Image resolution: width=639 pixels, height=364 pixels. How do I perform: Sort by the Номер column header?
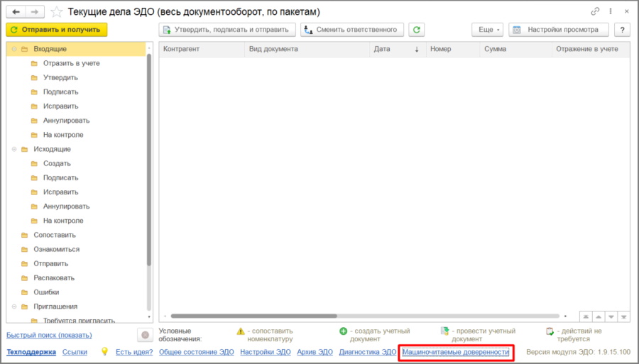[x=453, y=49]
